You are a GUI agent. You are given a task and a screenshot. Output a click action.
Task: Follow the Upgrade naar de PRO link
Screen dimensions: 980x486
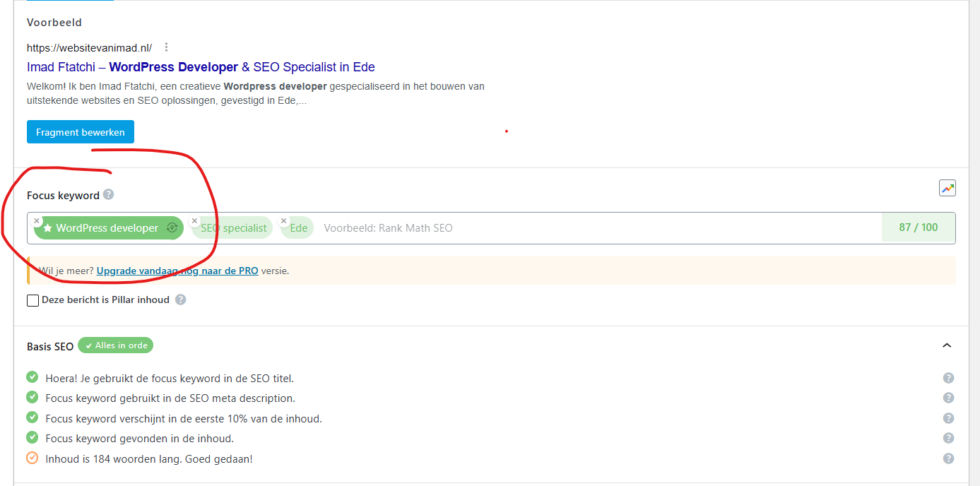(177, 271)
